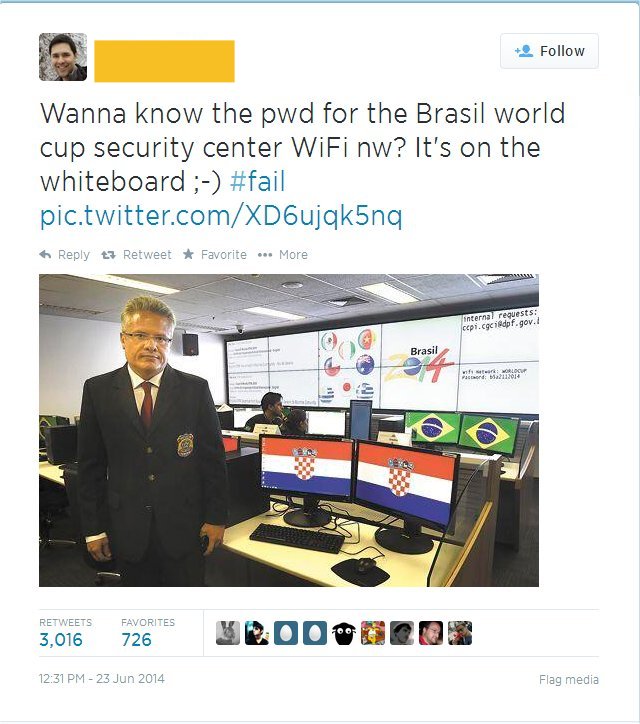Open the 726 favorites count
This screenshot has height=724, width=640.
click(x=136, y=640)
